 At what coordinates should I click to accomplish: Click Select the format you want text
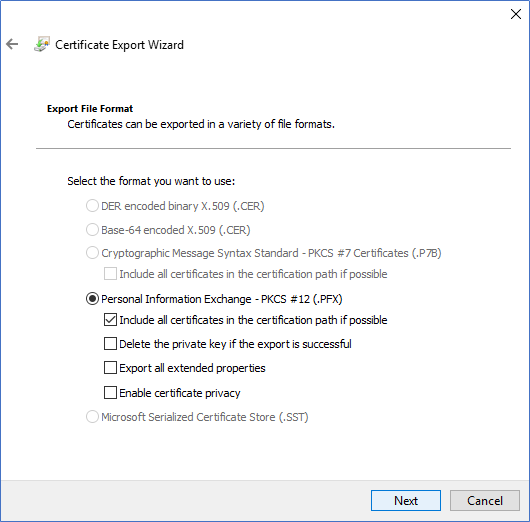pos(151,181)
